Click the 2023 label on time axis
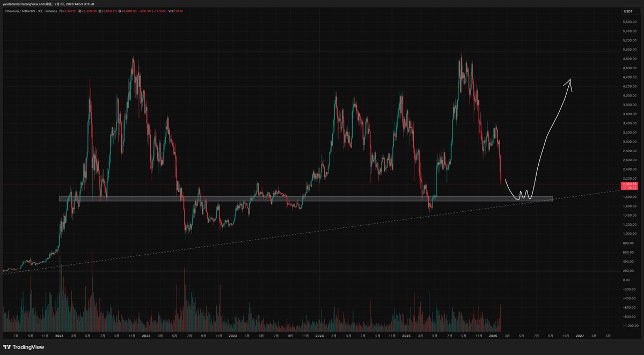This screenshot has width=644, height=355. click(232, 336)
